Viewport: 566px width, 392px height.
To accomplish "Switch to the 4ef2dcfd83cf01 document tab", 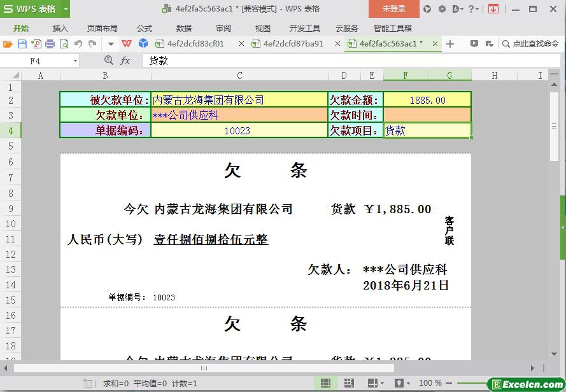I will coord(195,44).
